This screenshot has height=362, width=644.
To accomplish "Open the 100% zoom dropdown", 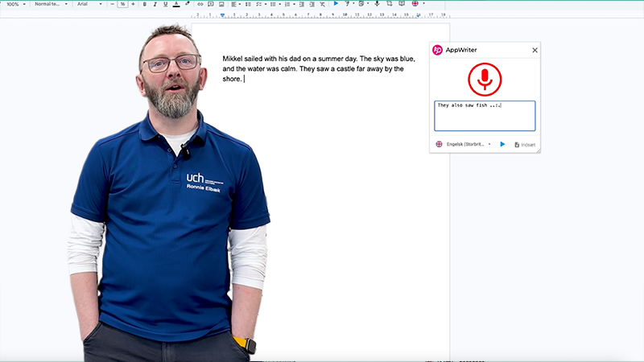I will click(14, 4).
